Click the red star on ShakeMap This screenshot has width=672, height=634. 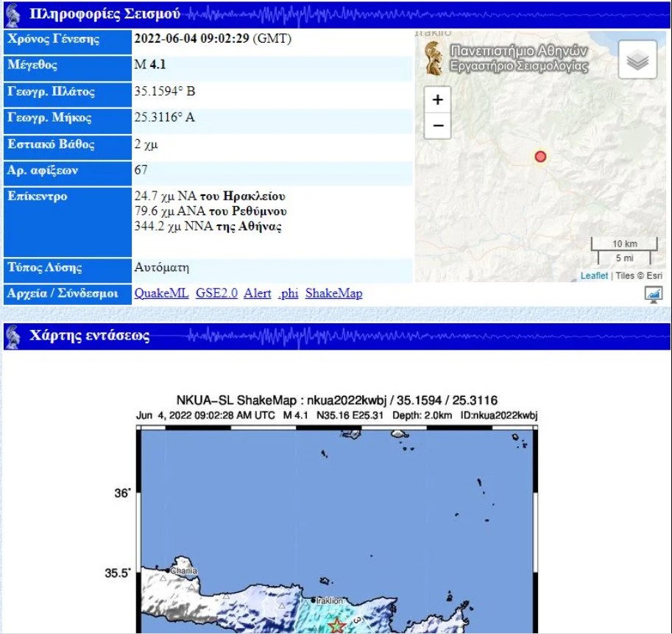pos(336,626)
